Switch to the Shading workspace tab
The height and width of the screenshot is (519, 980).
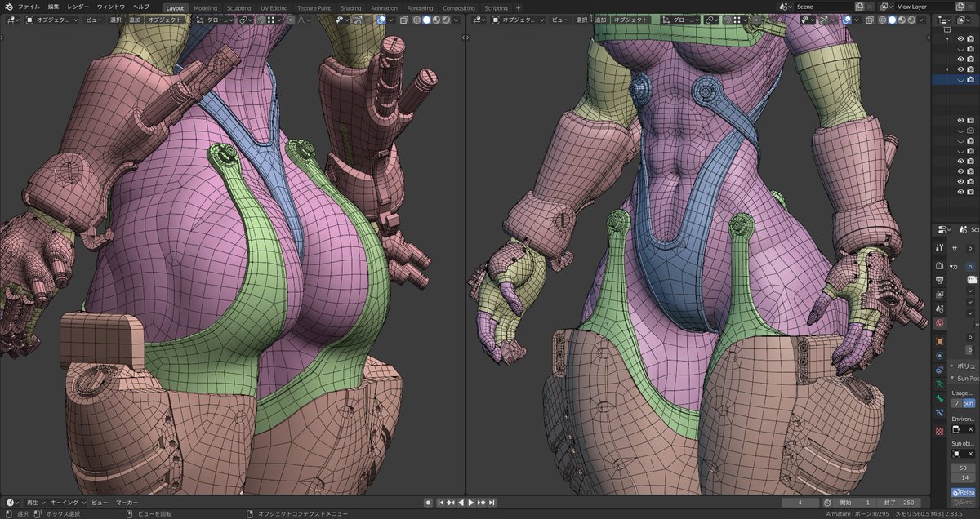[350, 7]
